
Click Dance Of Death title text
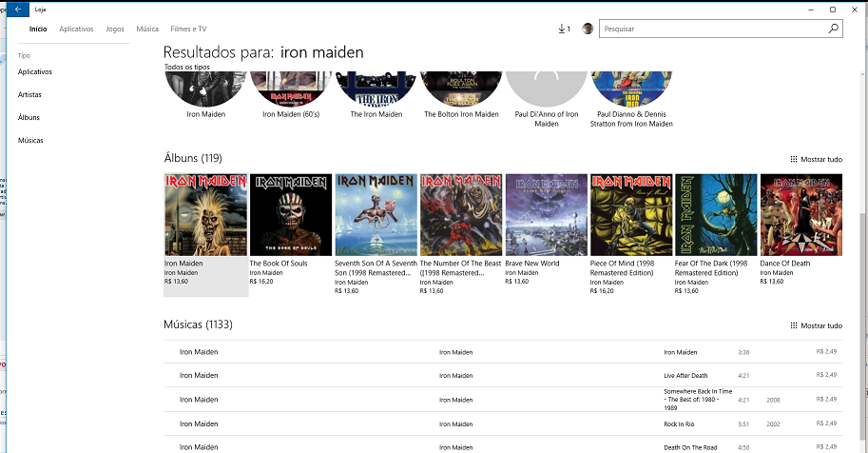tap(785, 264)
